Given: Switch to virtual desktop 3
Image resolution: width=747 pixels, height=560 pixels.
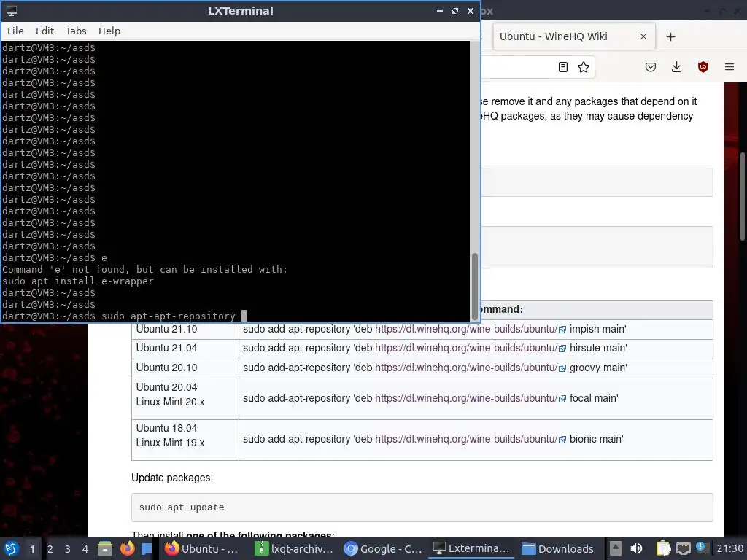Looking at the screenshot, I should (x=68, y=548).
